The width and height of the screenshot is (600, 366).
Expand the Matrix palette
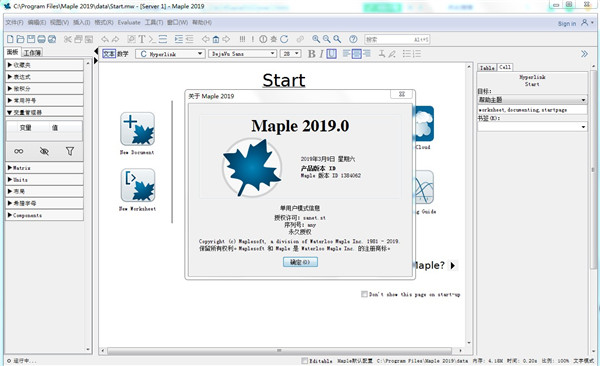[44, 168]
